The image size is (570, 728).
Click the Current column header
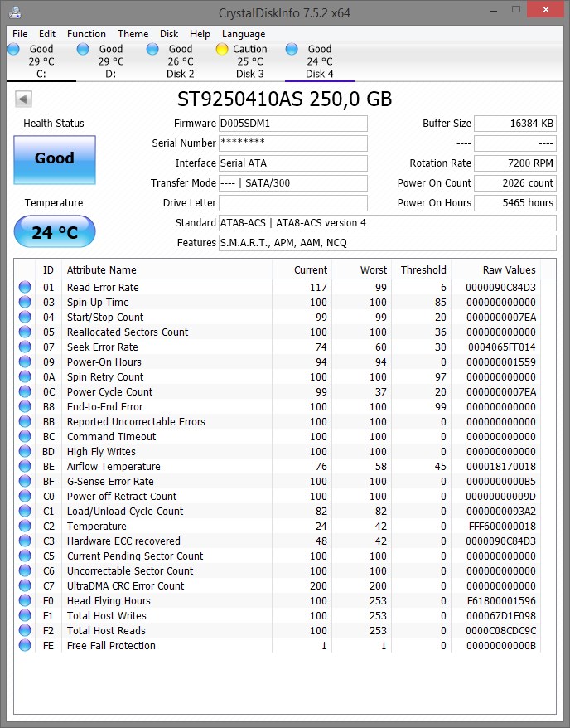click(x=302, y=269)
